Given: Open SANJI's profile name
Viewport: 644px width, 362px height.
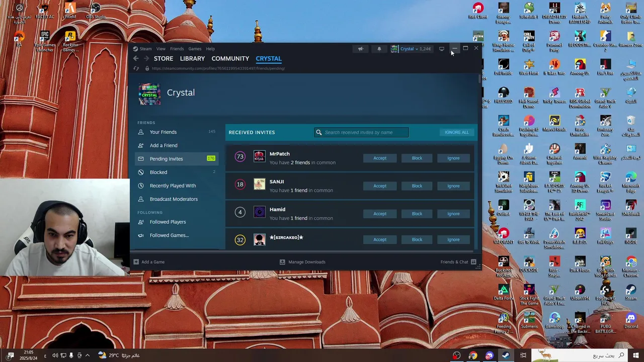Looking at the screenshot, I should pyautogui.click(x=277, y=182).
